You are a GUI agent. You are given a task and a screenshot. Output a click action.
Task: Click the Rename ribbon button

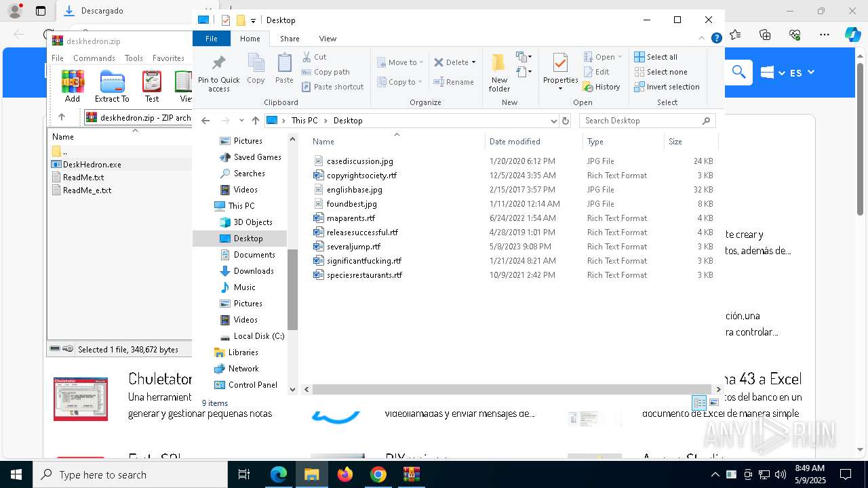(x=454, y=82)
